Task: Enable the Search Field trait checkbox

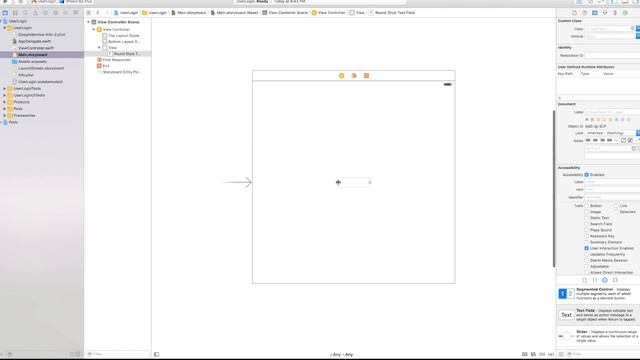Action: tap(587, 224)
